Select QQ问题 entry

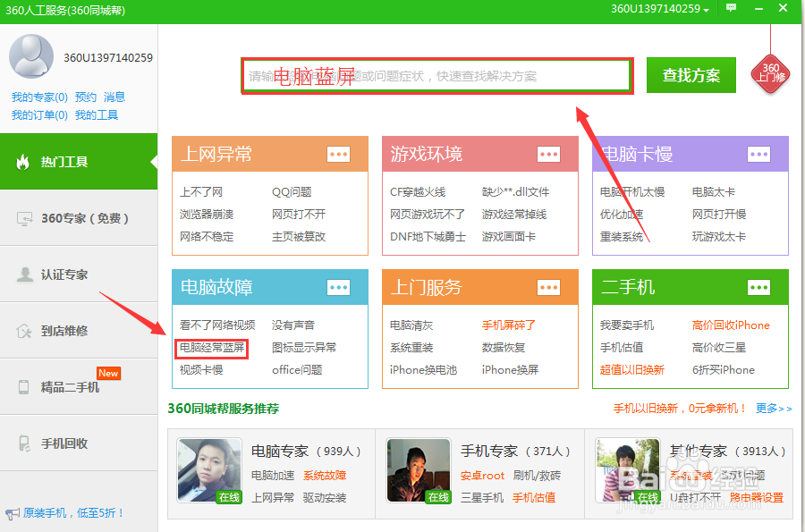tap(292, 192)
